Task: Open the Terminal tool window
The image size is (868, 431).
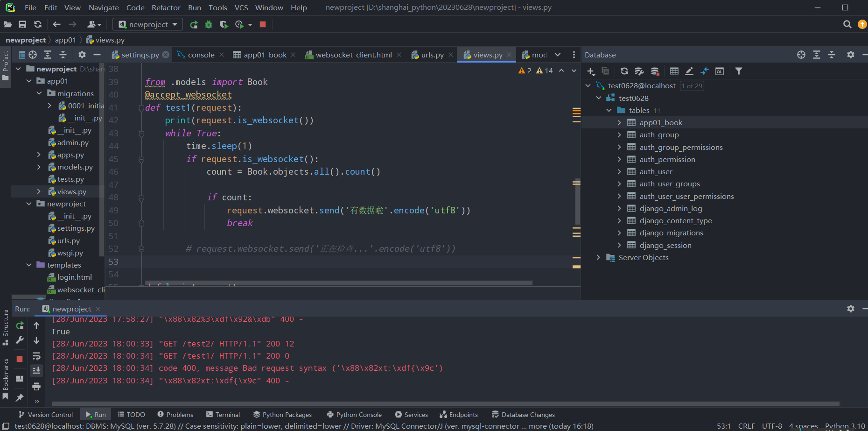Action: [223, 415]
